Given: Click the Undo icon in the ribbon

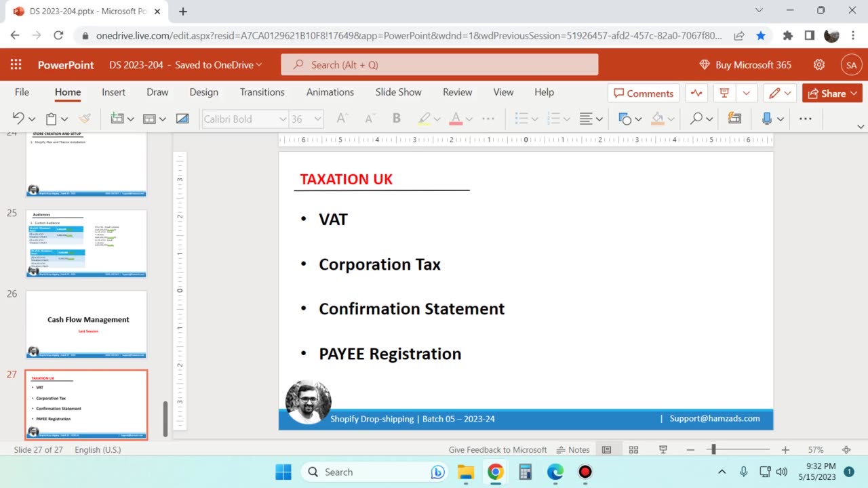Looking at the screenshot, I should coord(18,119).
